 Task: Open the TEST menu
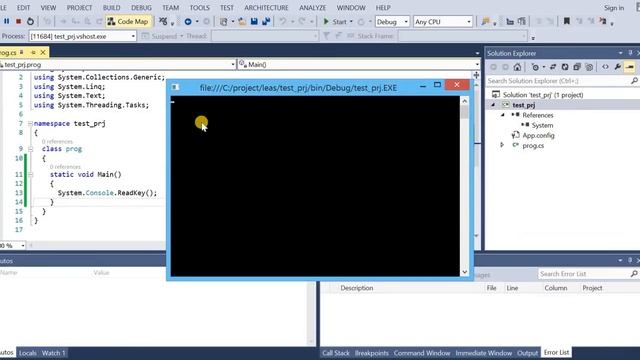[x=227, y=8]
